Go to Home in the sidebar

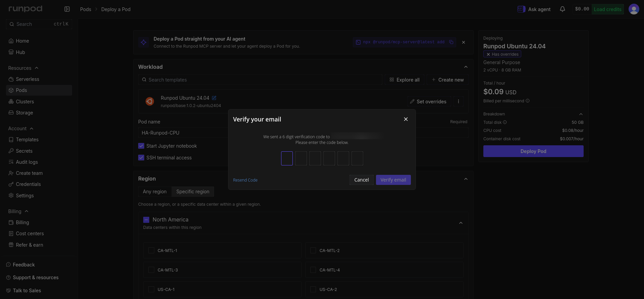[39, 41]
